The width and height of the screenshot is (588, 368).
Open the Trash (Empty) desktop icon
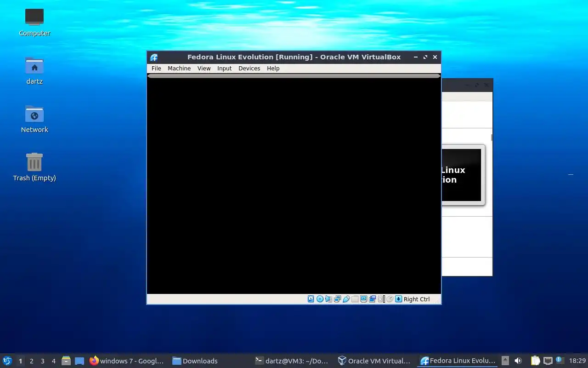point(34,167)
